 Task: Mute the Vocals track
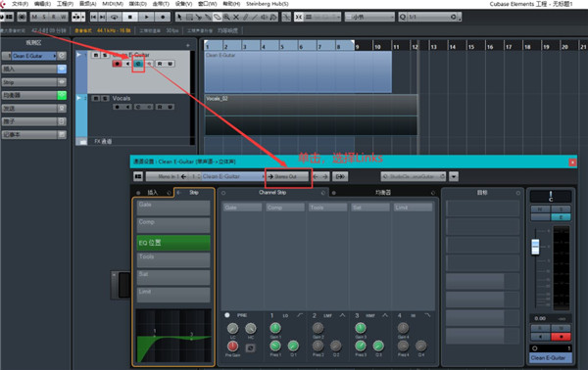click(96, 98)
